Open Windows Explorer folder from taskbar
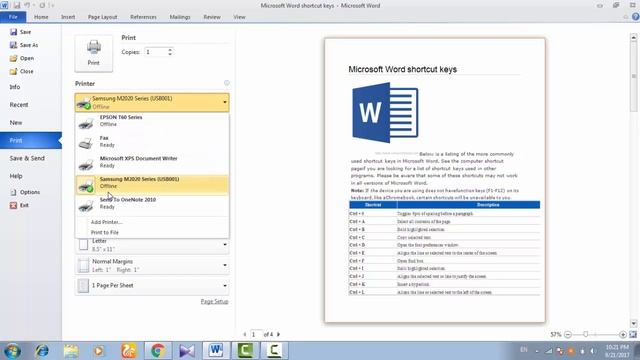Viewport: 640px width, 360px height. [71, 351]
